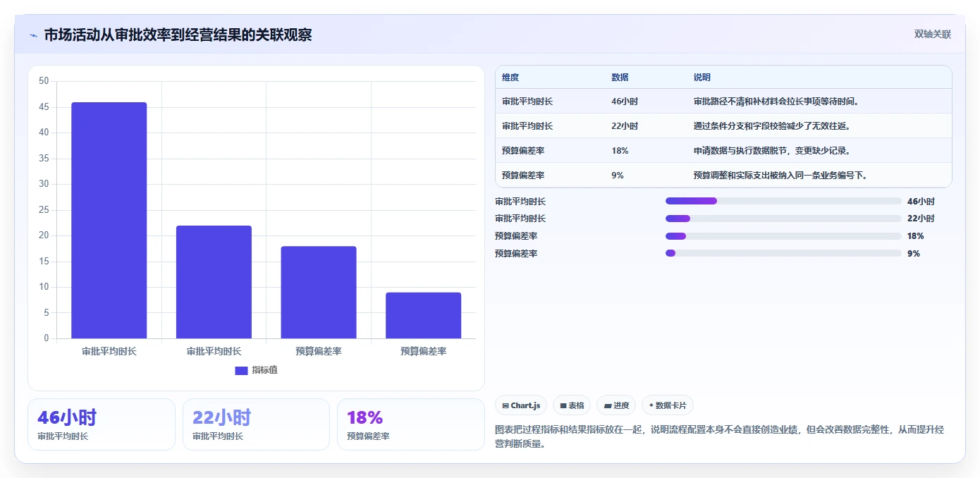Viewport: 980px width, 478px height.
Task: Click the text 申请数据与执行数据脱节，变更缺少记录
Action: 771,151
